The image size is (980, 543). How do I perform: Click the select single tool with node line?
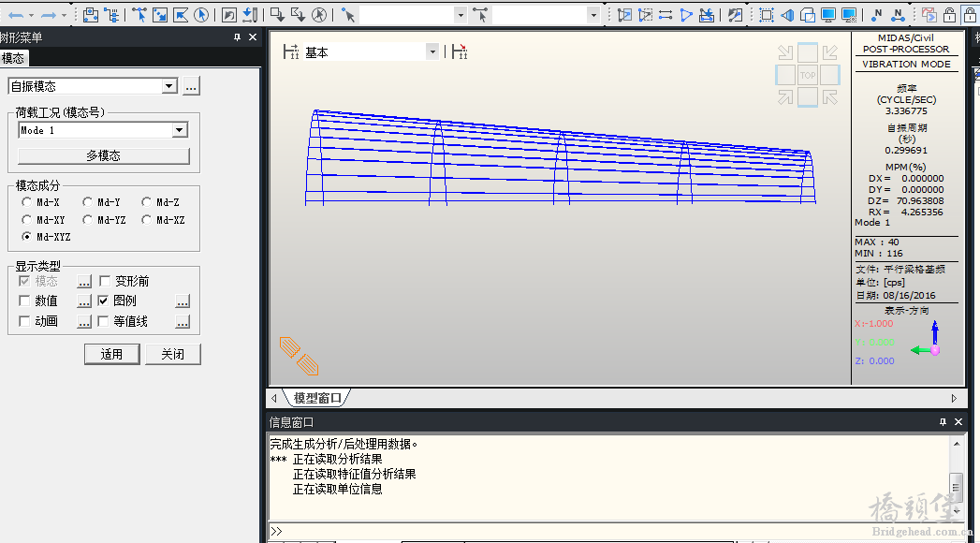139,15
